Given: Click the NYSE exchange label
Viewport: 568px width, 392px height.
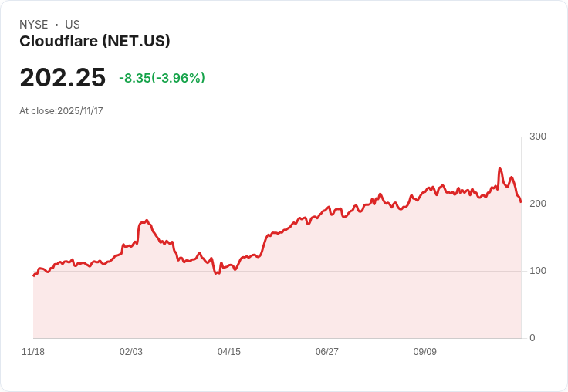Looking at the screenshot, I should tap(34, 25).
